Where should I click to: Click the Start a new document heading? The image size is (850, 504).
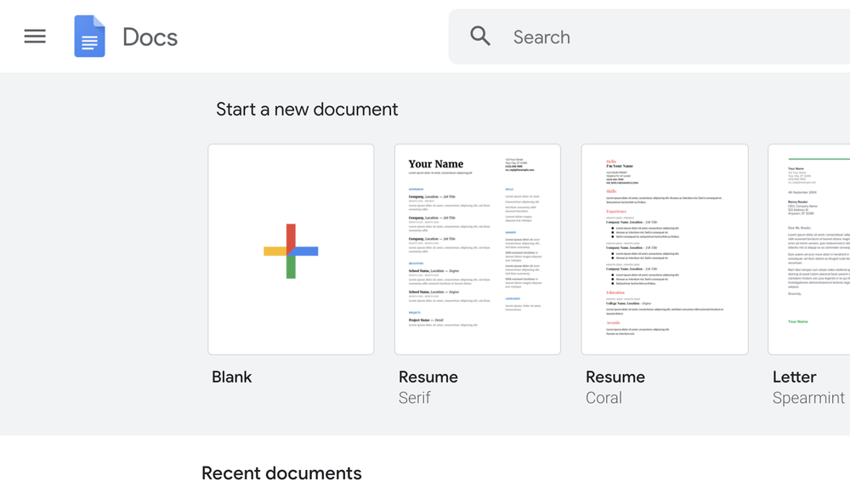pos(307,110)
